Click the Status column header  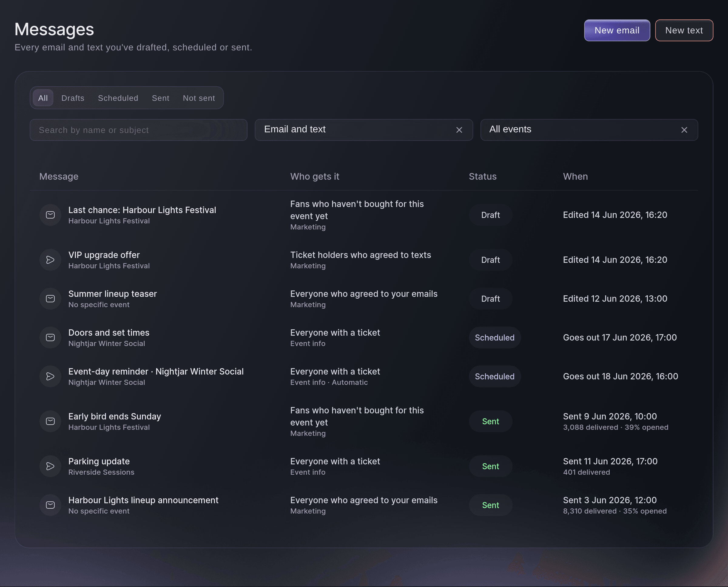pos(483,177)
